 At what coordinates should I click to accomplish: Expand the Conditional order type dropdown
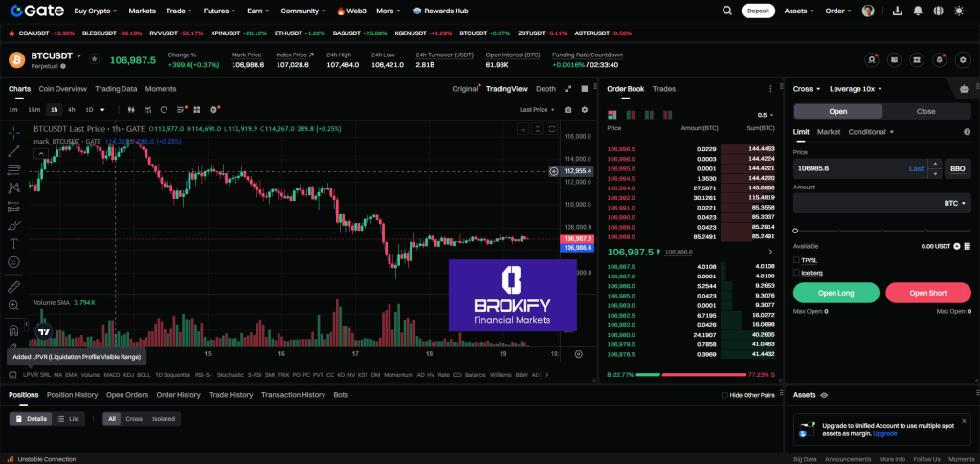(871, 132)
